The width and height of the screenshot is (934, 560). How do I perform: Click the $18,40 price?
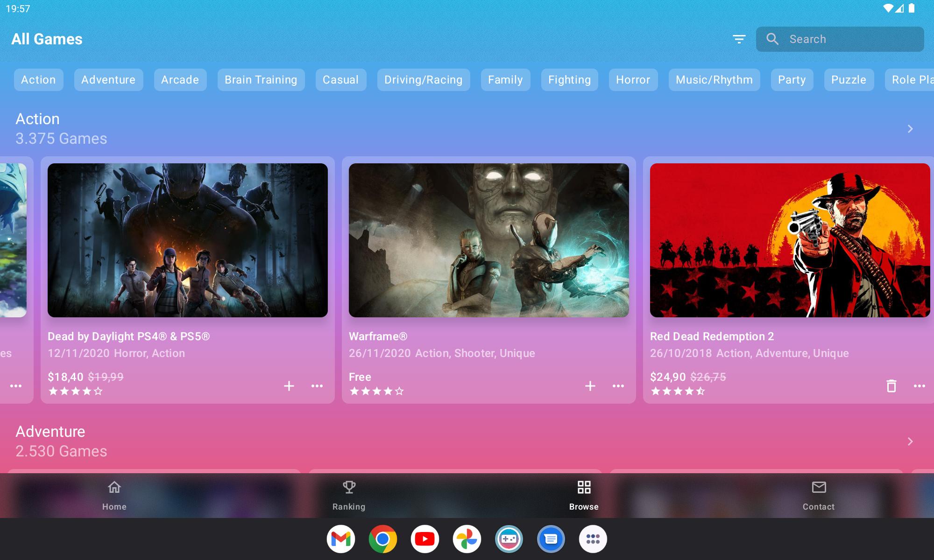point(65,377)
